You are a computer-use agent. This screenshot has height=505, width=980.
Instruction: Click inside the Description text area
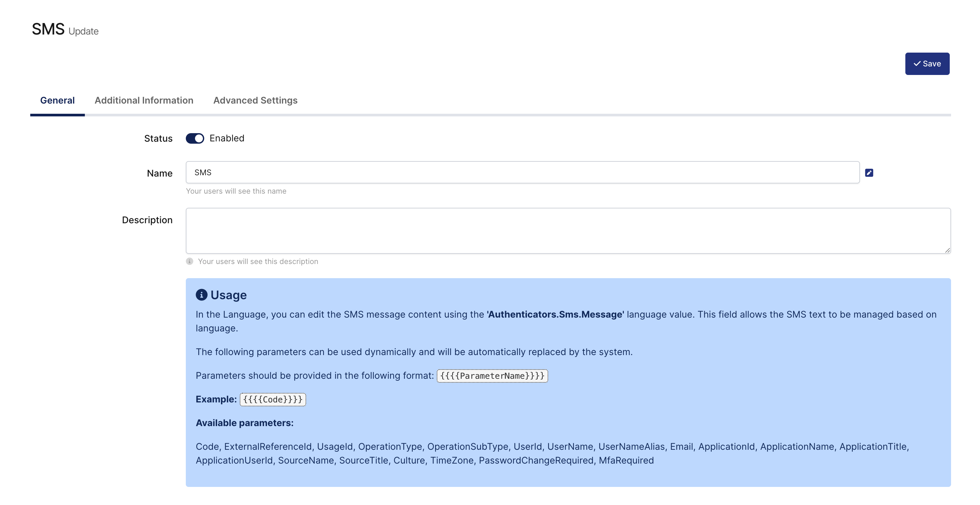pos(568,230)
